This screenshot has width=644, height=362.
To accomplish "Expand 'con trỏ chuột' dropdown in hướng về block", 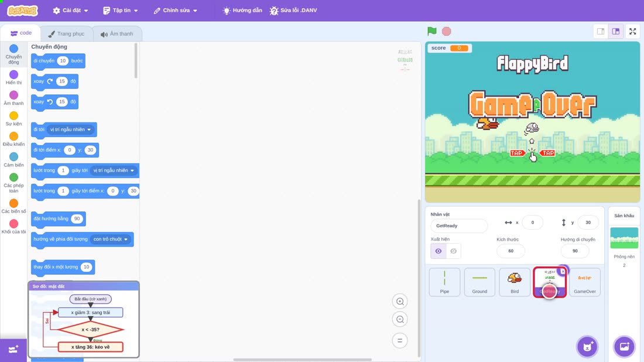I will point(111,239).
